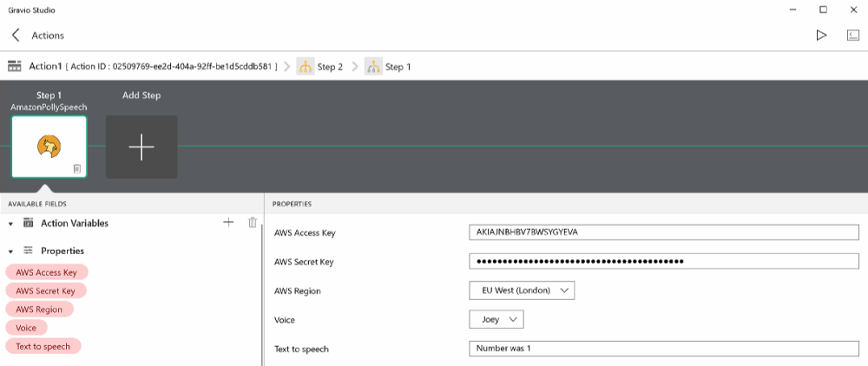Image resolution: width=868 pixels, height=366 pixels.
Task: Select Step 1 icon in breadcrumb
Action: point(373,67)
